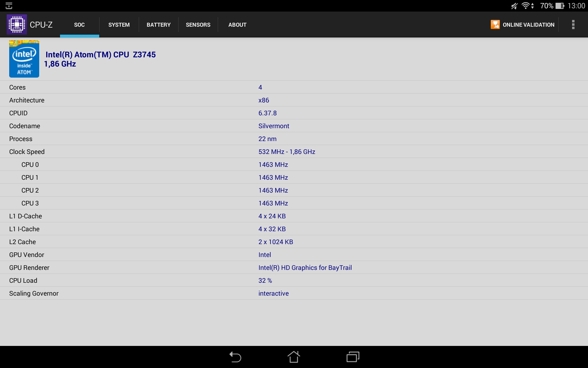The height and width of the screenshot is (368, 588).
Task: Open the SENSORS tab
Action: [x=198, y=25]
